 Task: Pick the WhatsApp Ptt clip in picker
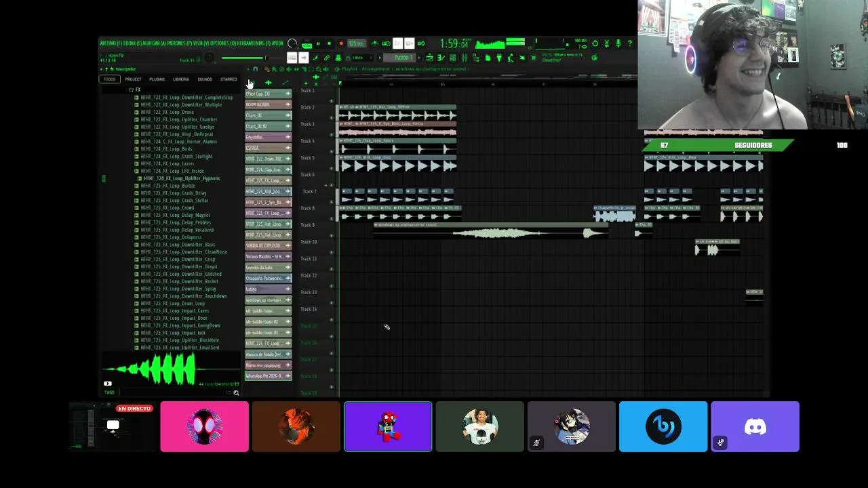tap(269, 375)
